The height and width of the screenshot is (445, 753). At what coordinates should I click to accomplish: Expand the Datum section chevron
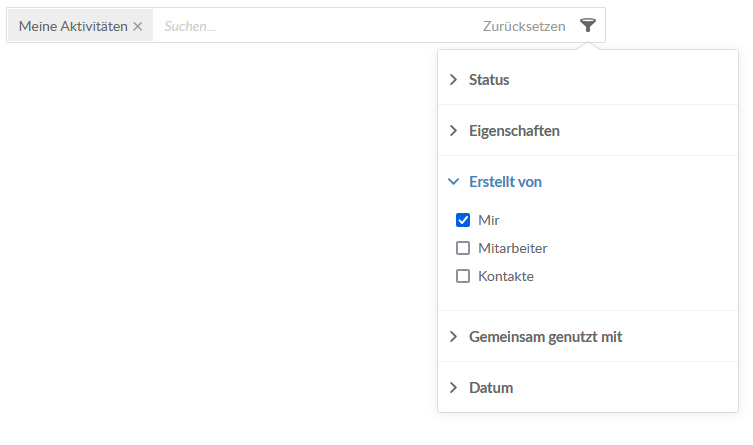pos(453,387)
